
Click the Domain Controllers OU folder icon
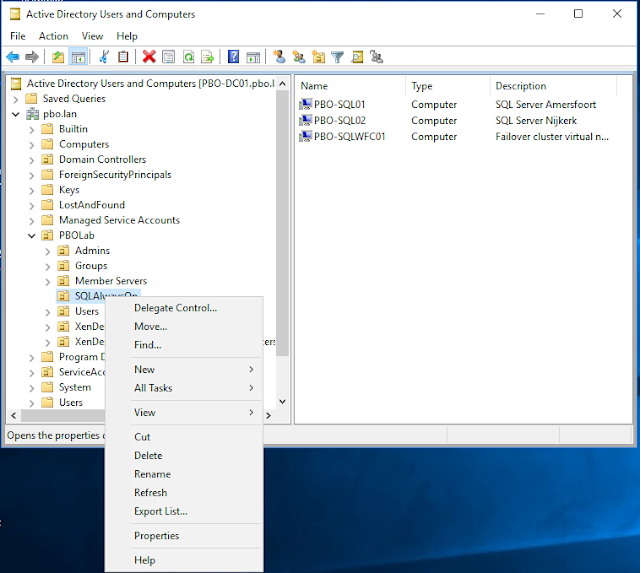point(47,159)
